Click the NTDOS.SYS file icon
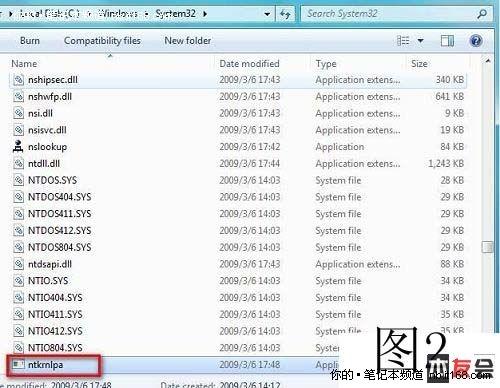500x388 pixels. (18, 180)
